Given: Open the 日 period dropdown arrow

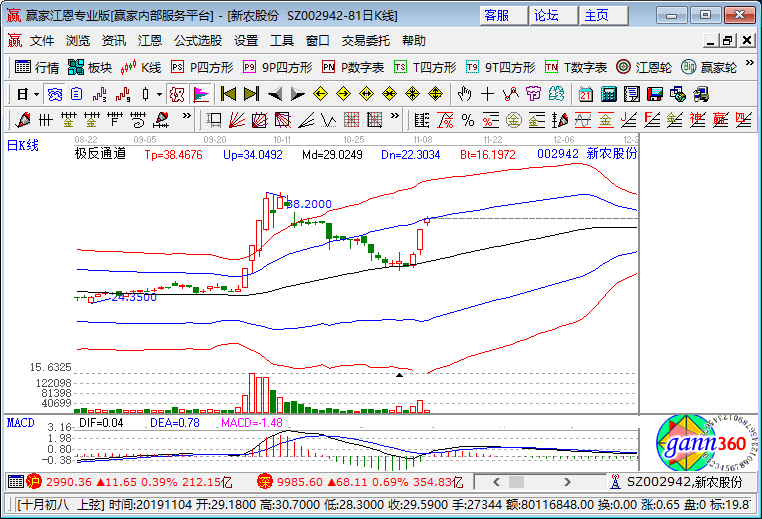Looking at the screenshot, I should pos(36,94).
